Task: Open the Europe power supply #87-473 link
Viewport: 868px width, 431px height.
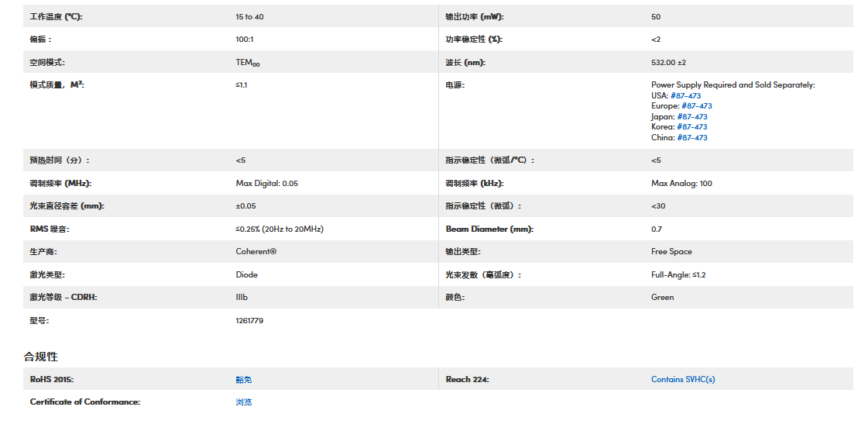Action: point(696,105)
